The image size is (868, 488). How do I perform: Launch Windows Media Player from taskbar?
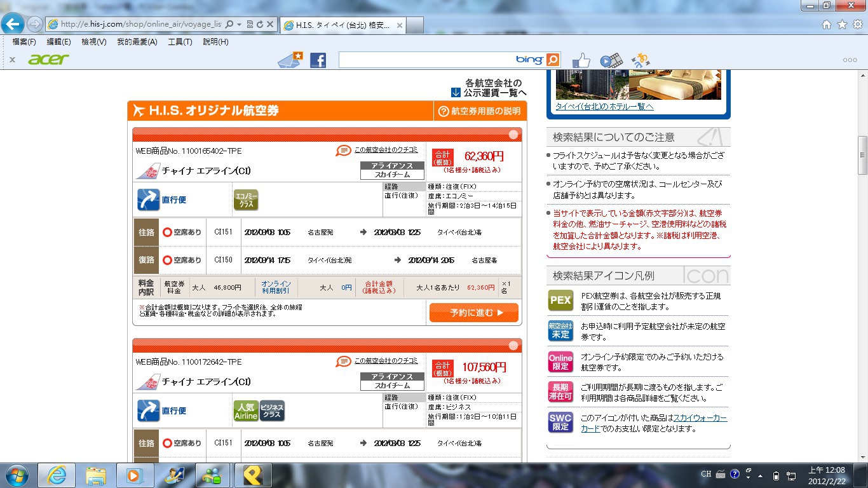click(x=135, y=475)
